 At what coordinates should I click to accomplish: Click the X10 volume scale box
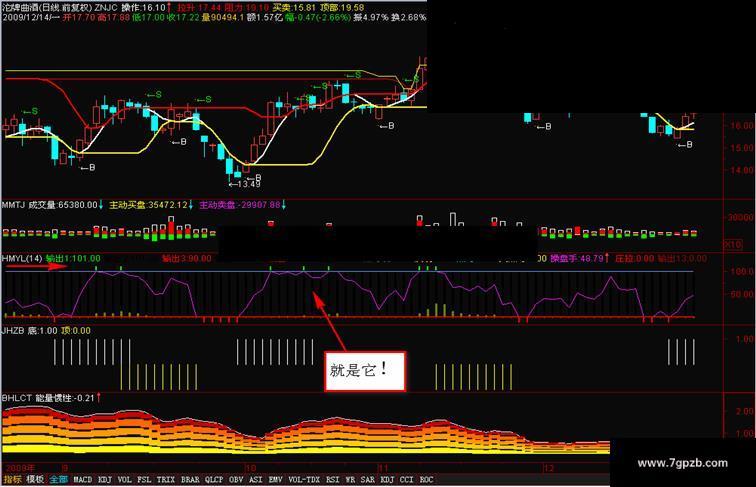(x=733, y=244)
